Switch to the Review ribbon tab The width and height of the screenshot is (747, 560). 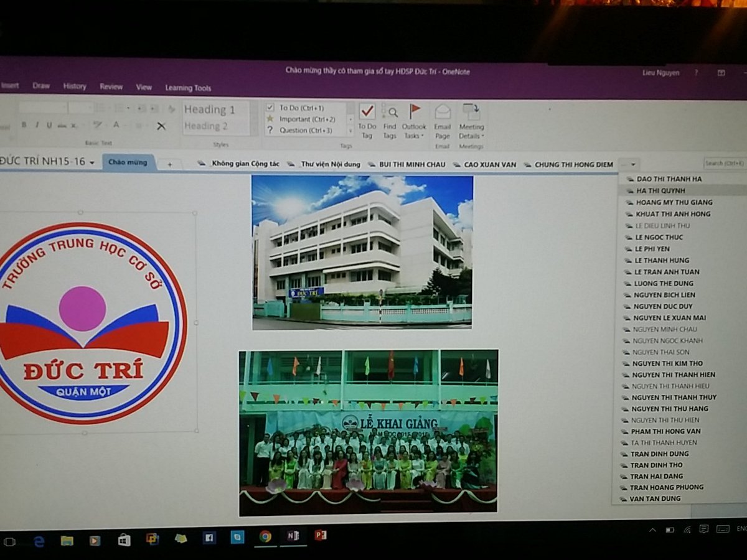[x=111, y=87]
